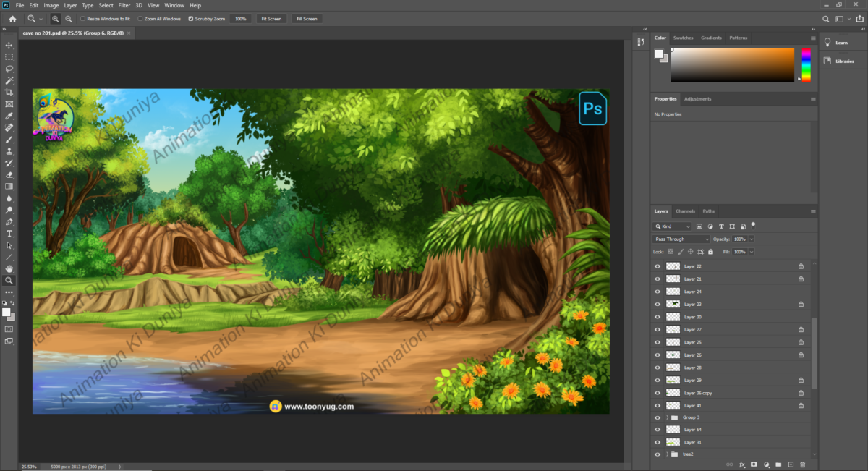
Task: Select the Frame tool
Action: point(9,103)
